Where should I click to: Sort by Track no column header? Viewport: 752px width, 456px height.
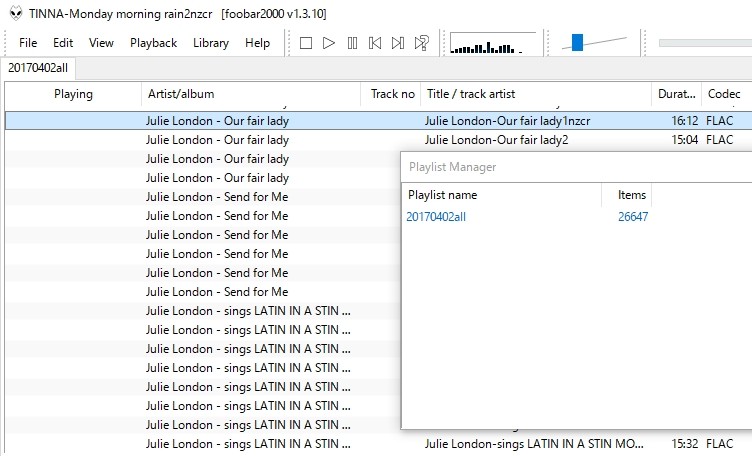coord(391,94)
